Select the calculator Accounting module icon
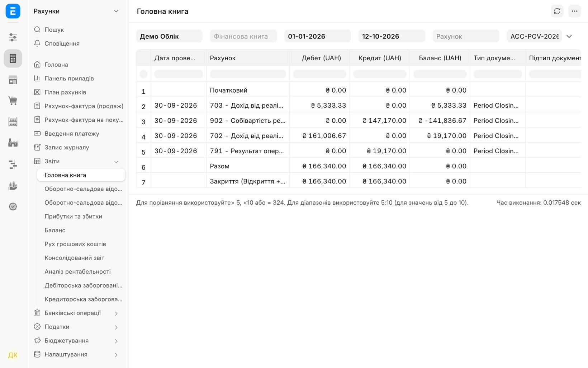 (13, 59)
